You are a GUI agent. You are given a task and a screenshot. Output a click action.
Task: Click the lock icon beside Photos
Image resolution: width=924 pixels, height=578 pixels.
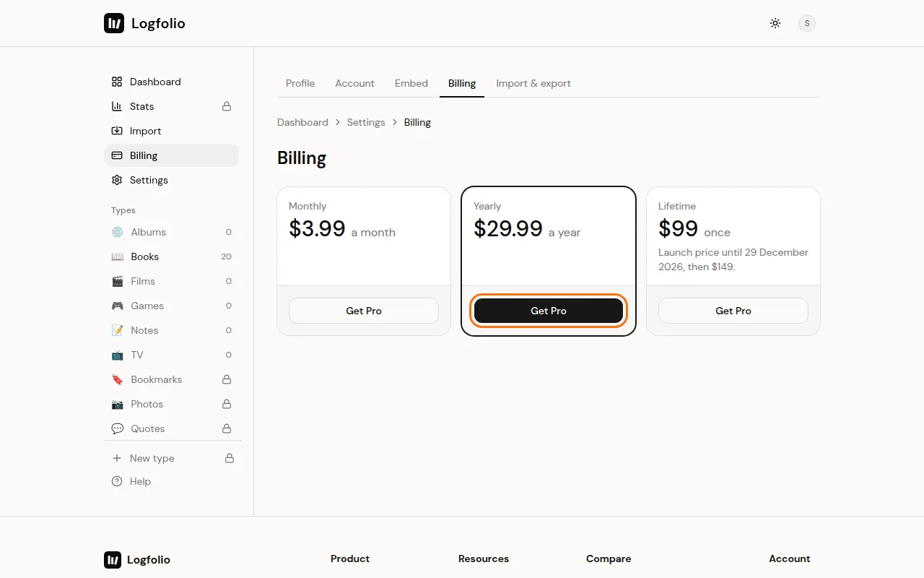click(227, 404)
